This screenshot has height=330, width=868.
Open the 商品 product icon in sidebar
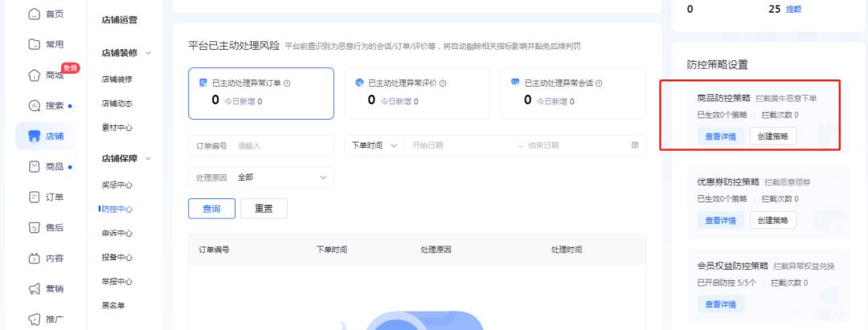coord(35,166)
